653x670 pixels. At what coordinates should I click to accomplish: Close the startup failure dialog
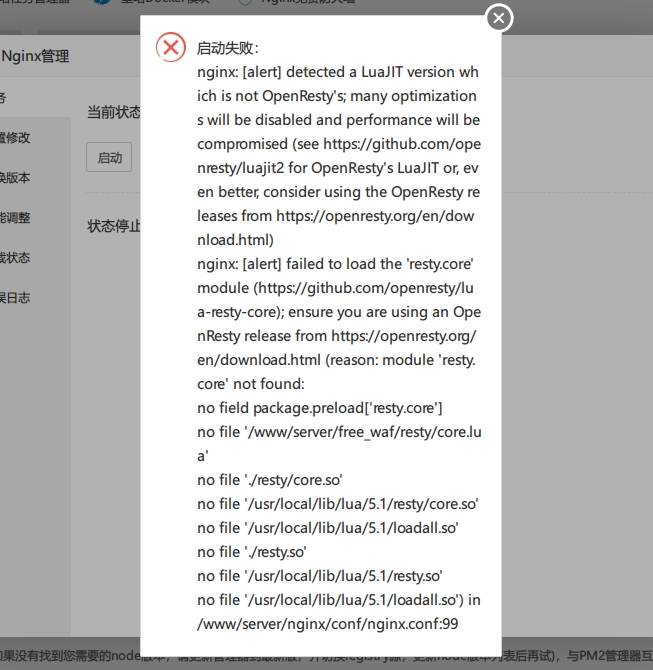[x=499, y=18]
